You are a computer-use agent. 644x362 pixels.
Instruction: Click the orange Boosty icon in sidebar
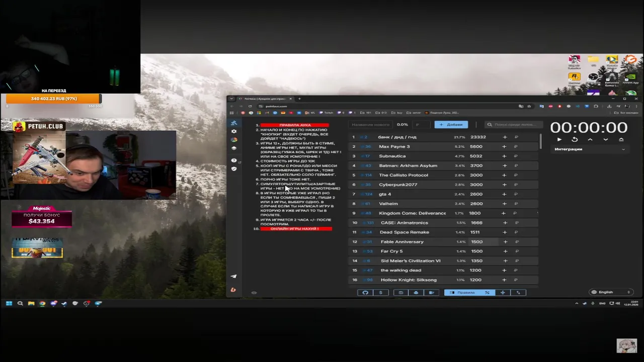point(233,290)
